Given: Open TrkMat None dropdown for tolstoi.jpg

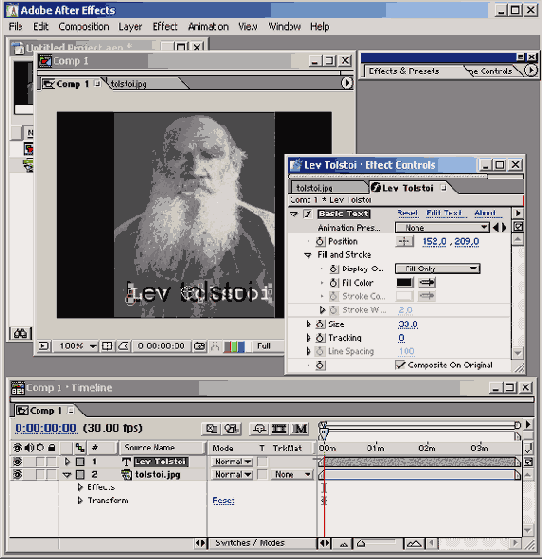Looking at the screenshot, I should coord(292,475).
